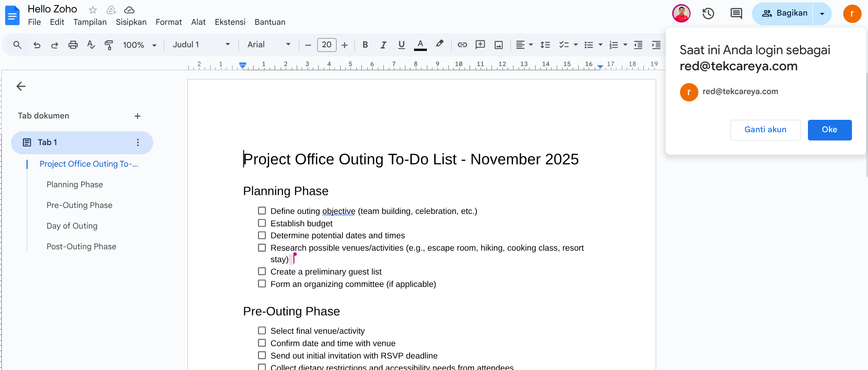Open the Ekstensi menu

coord(230,22)
